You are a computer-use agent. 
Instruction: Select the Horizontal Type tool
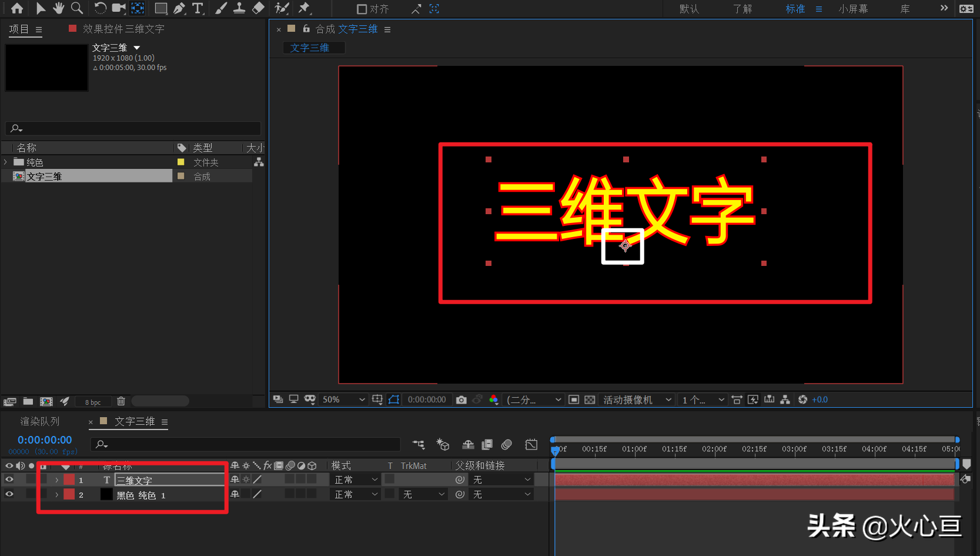click(x=198, y=8)
